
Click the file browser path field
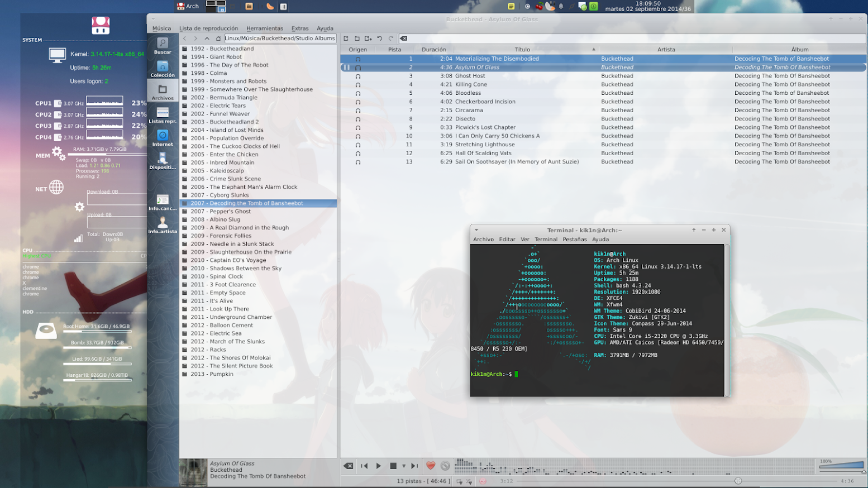(280, 39)
